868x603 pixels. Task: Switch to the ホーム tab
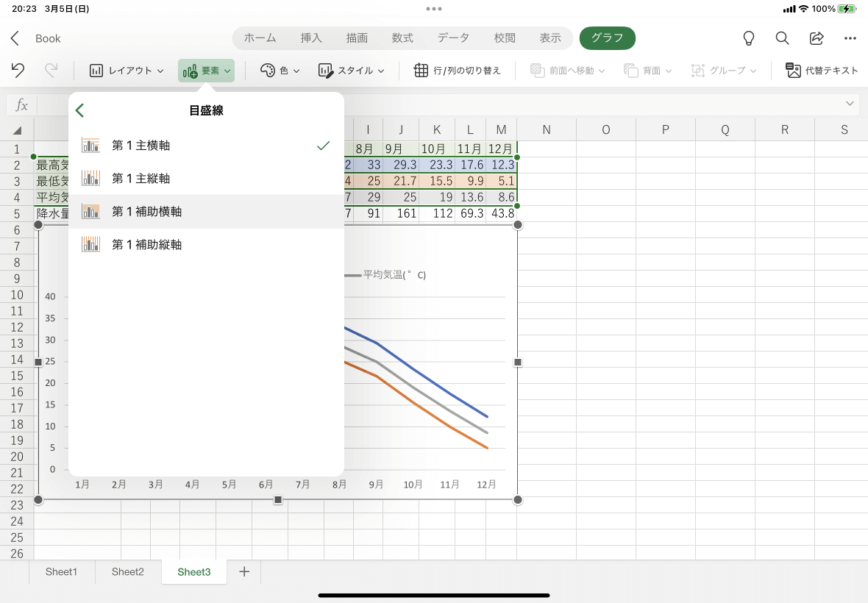260,38
